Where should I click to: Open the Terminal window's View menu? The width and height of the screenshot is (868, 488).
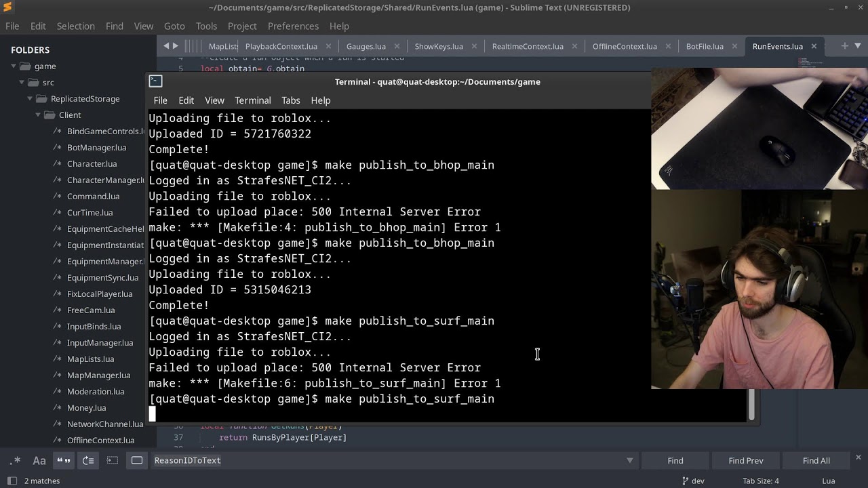coord(214,100)
